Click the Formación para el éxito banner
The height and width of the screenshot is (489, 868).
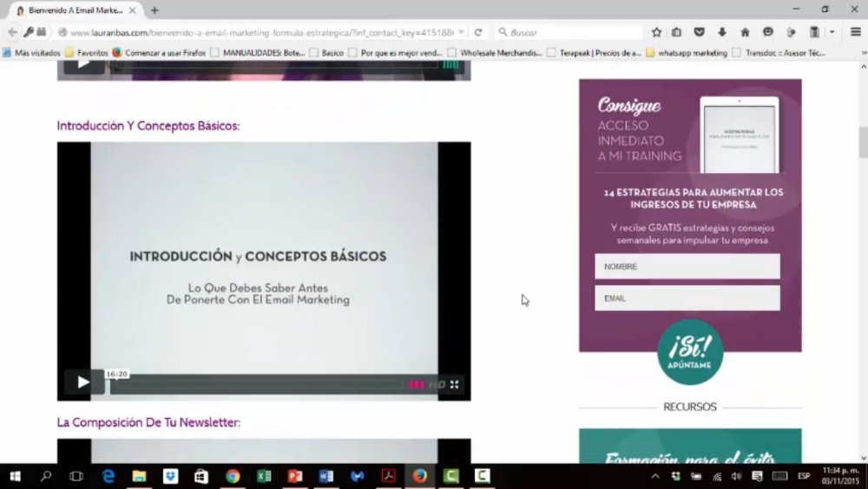(x=690, y=446)
